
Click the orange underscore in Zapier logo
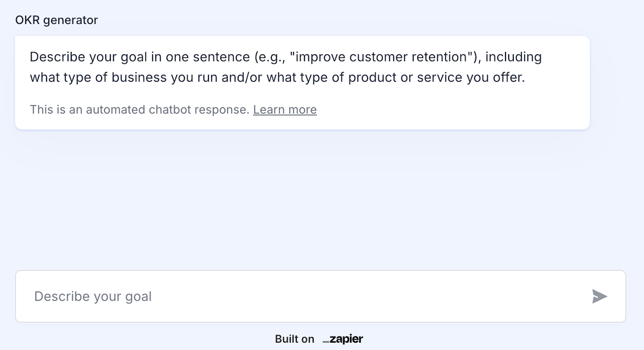pyautogui.click(x=326, y=342)
